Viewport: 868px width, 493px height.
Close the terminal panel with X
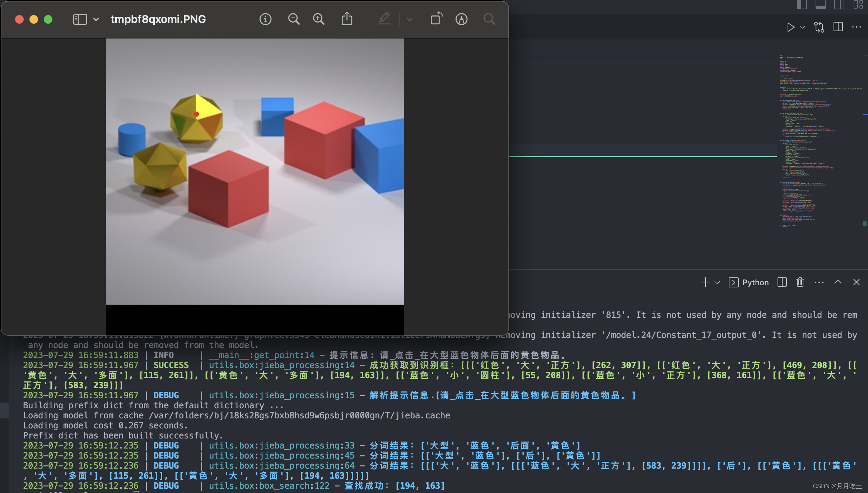857,282
